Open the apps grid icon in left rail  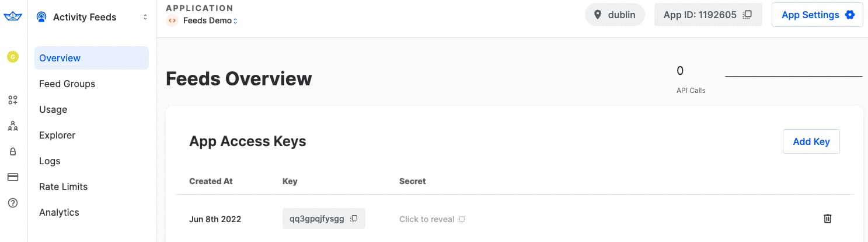coord(12,100)
